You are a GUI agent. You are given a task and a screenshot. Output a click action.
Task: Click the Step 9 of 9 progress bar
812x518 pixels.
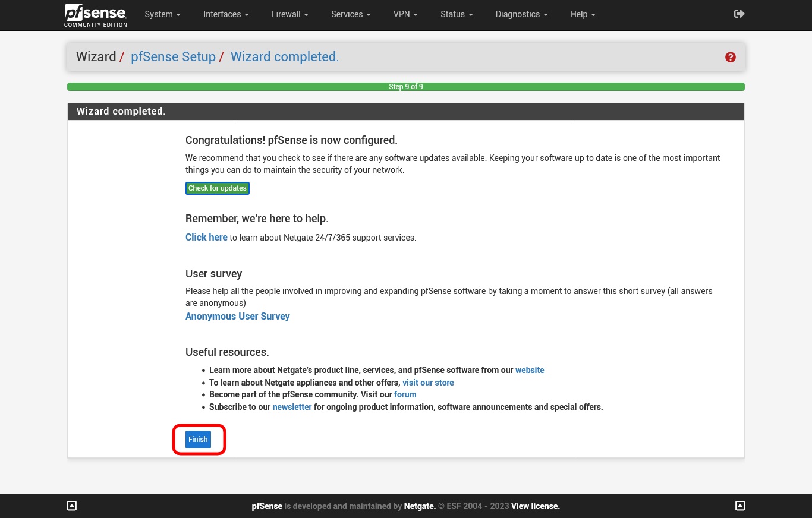[406, 87]
